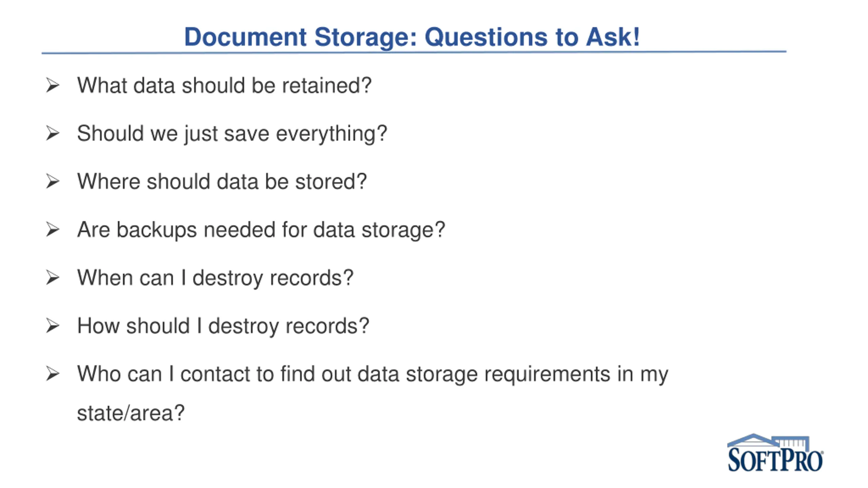Select the arrow bullet before 'When can I destroy records?'
Screen dimensions: 868x488
pos(53,278)
